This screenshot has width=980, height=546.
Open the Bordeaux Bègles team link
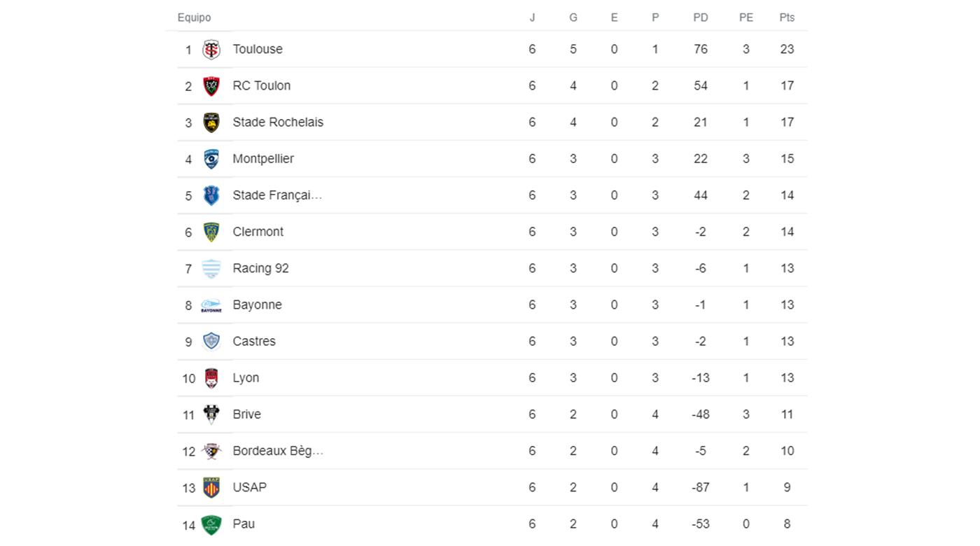coord(278,451)
